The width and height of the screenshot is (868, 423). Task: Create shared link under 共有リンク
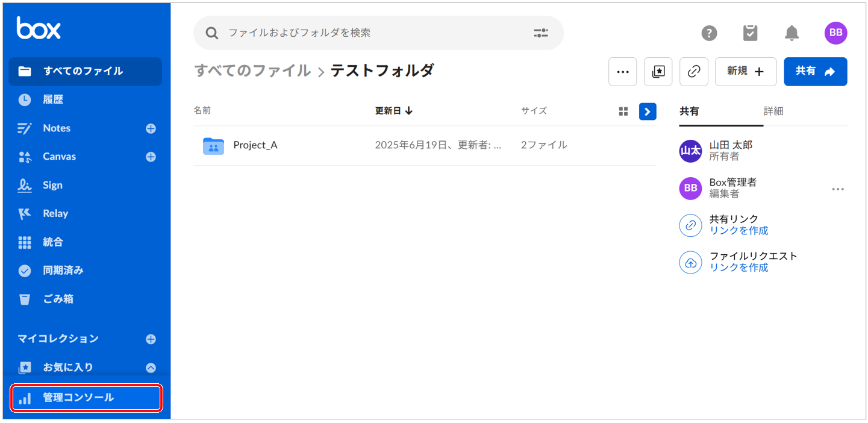pyautogui.click(x=738, y=231)
